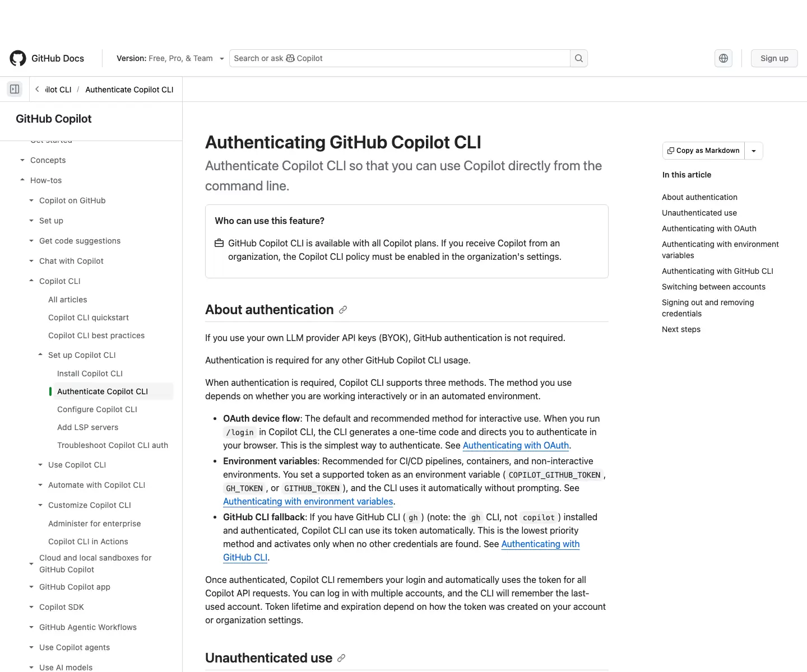Follow the Authenticating with OAuth inline link
Screen dimensions: 807x672
coord(516,445)
